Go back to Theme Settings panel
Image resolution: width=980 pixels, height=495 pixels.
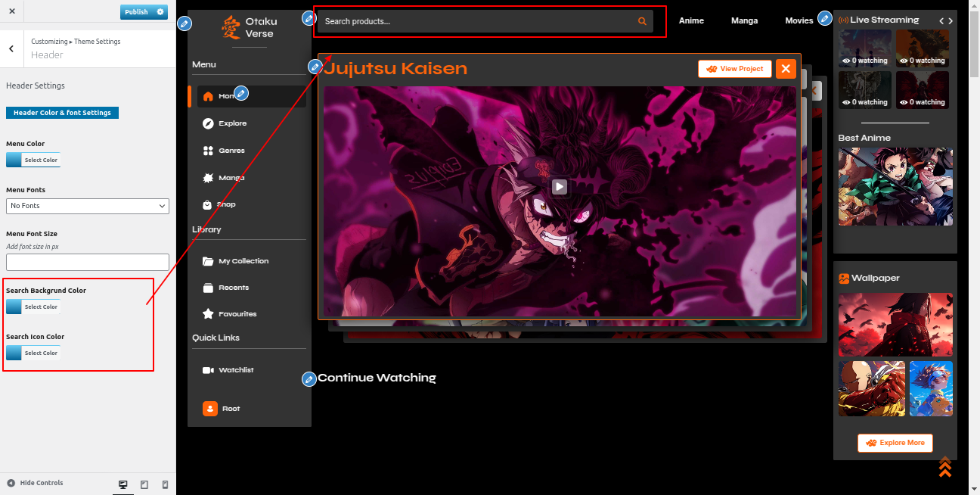[x=11, y=48]
